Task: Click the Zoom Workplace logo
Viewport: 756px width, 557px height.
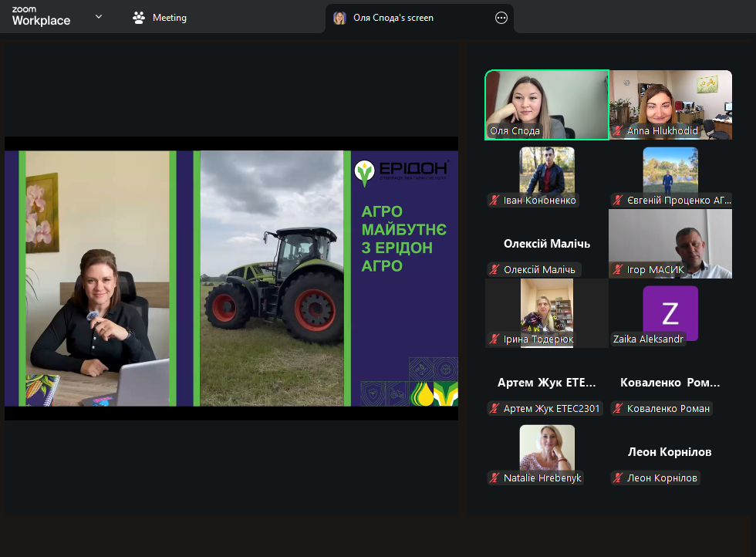Action: [x=41, y=17]
